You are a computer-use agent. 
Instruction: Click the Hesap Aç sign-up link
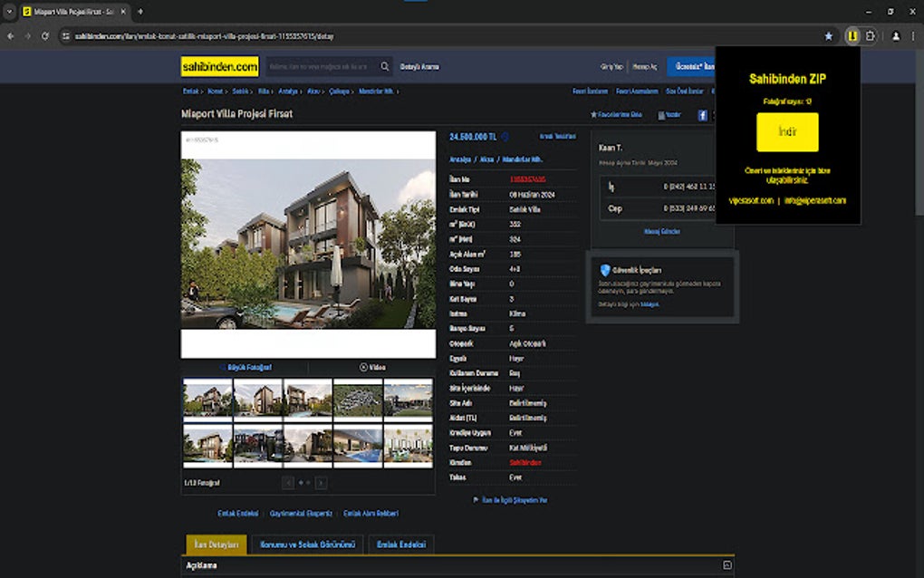click(645, 66)
